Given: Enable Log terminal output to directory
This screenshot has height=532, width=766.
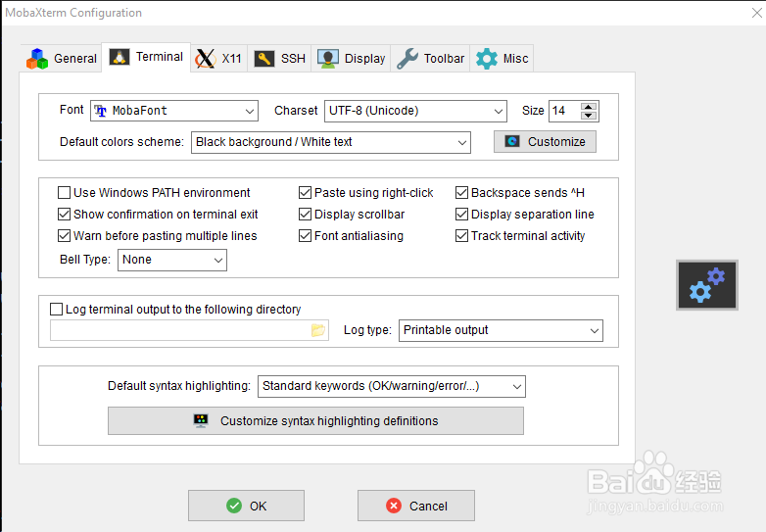Looking at the screenshot, I should [x=57, y=309].
